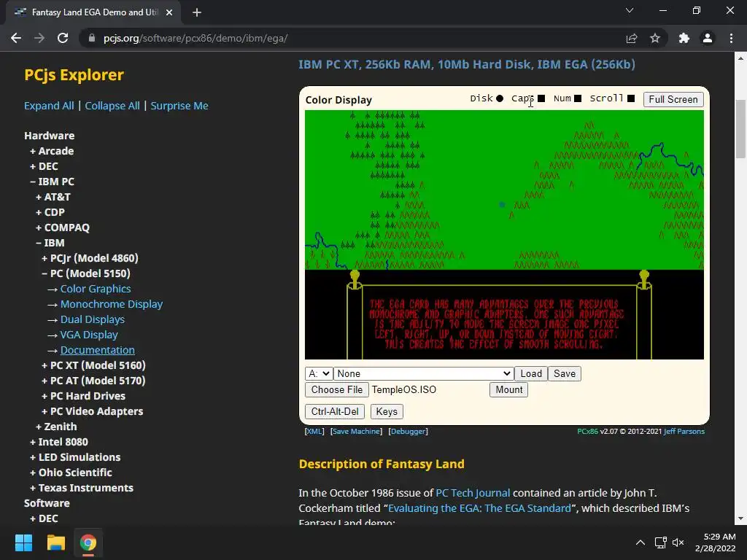Image resolution: width=747 pixels, height=560 pixels.
Task: Click the Choose File button
Action: pos(337,389)
